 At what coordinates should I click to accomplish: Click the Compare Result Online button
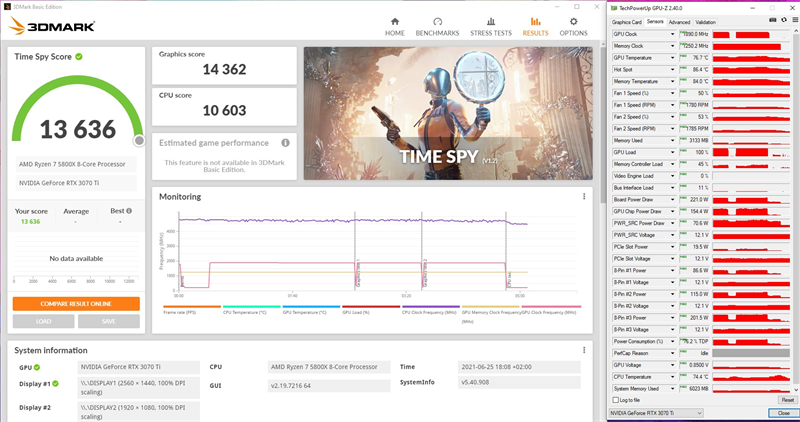76,303
